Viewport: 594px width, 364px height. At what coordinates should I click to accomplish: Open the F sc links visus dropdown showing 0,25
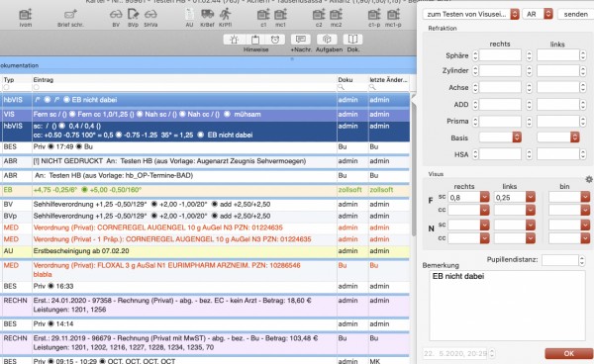(531, 197)
